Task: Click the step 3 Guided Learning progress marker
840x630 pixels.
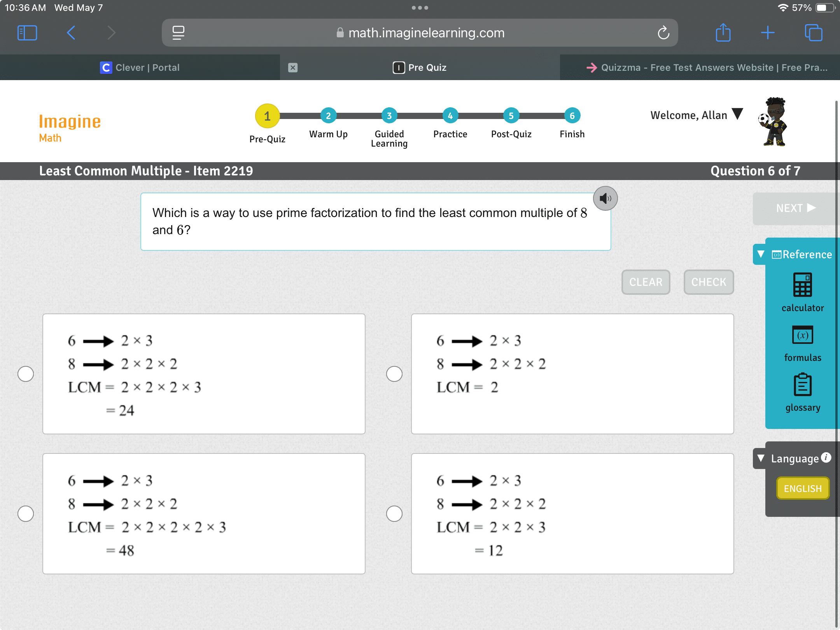Action: click(x=389, y=115)
